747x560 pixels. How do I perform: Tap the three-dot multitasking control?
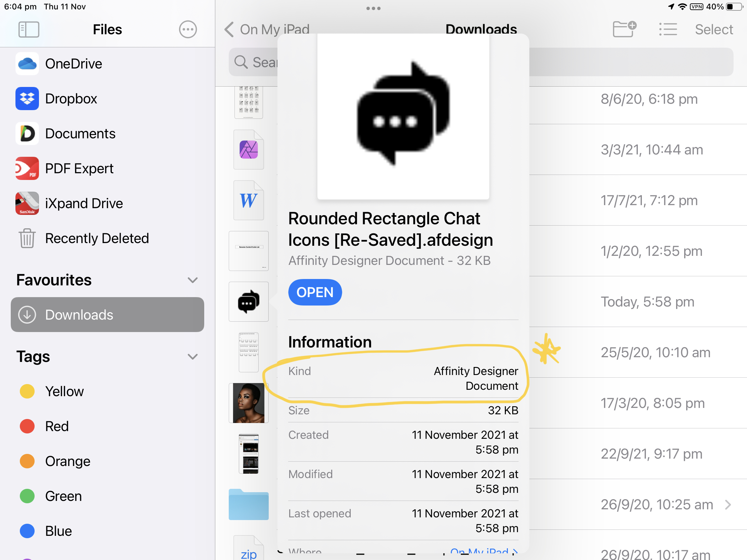373,8
